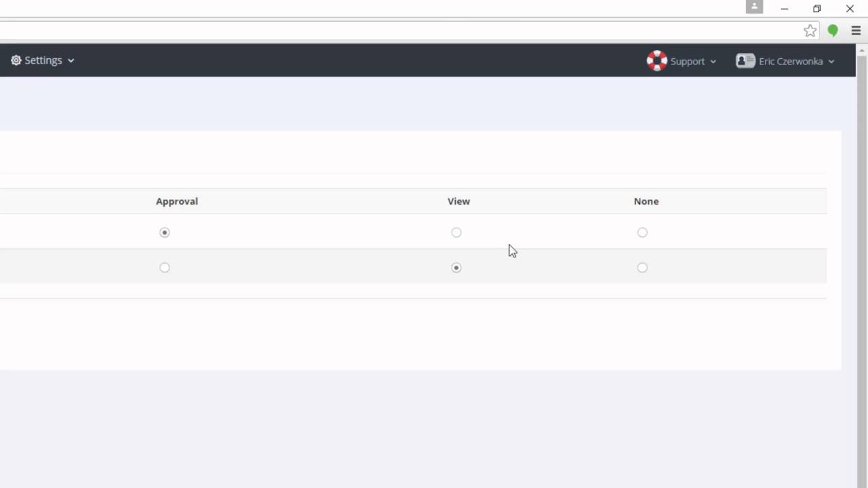This screenshot has width=868, height=488.
Task: Click the Support lifebuoy icon
Action: click(656, 61)
